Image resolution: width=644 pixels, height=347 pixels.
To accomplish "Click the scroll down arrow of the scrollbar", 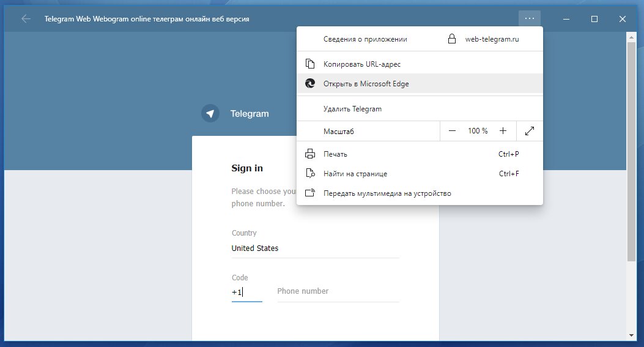I will [x=631, y=335].
